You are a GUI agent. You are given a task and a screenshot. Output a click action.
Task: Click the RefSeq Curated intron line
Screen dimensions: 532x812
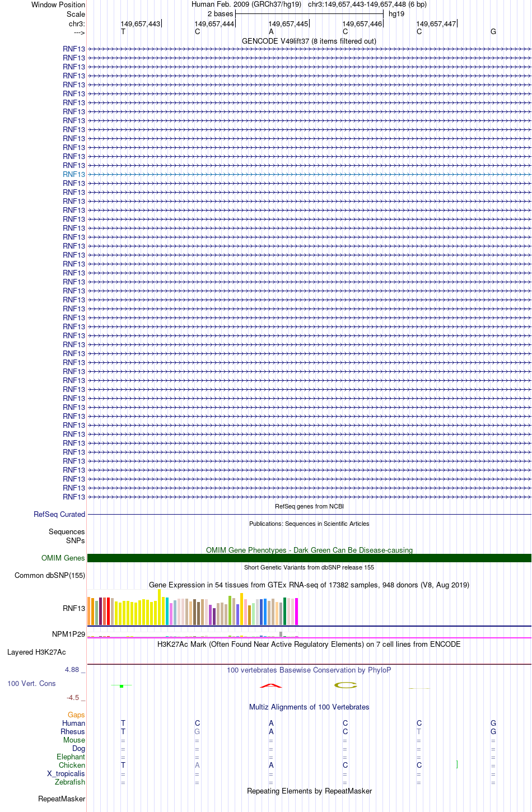click(x=309, y=514)
